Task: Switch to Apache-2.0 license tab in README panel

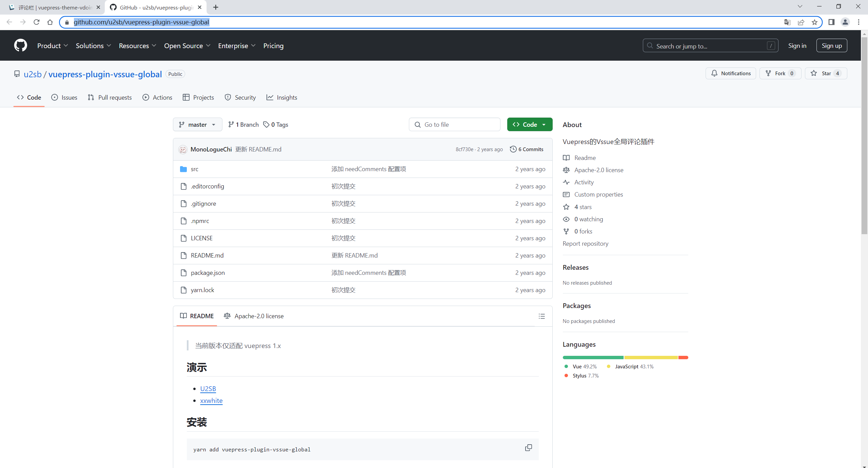Action: coord(254,316)
